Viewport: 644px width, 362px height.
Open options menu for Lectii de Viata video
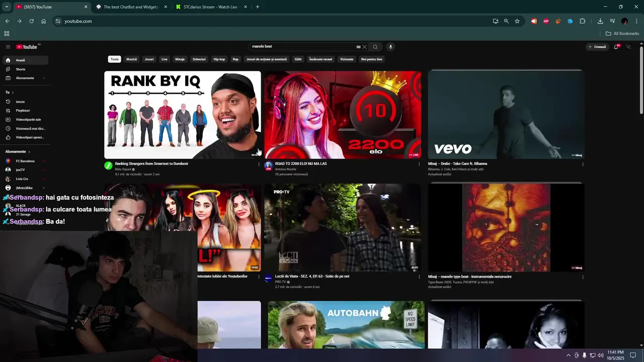pyautogui.click(x=419, y=277)
